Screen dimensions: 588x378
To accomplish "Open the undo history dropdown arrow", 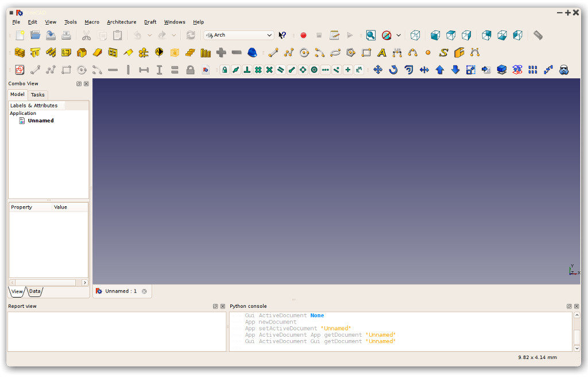I will point(150,35).
